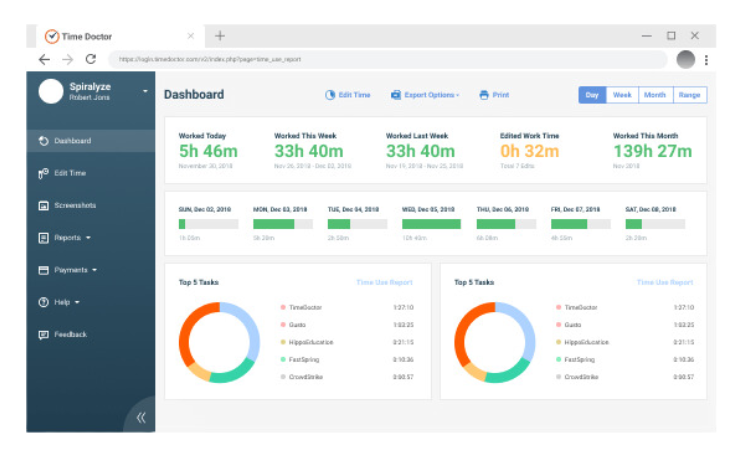Go back in browser history
750x450 pixels.
click(44, 59)
